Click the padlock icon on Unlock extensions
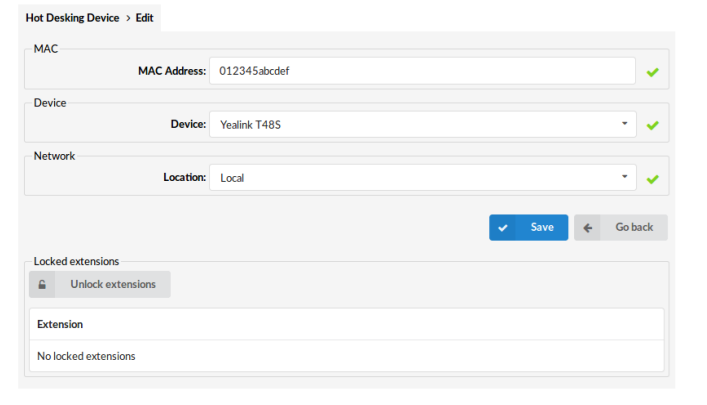Viewport: 707px width, 405px height. (42, 284)
